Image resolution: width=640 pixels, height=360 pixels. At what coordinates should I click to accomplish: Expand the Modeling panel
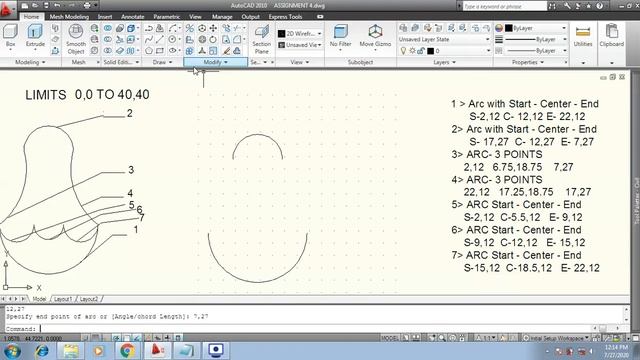(x=30, y=62)
